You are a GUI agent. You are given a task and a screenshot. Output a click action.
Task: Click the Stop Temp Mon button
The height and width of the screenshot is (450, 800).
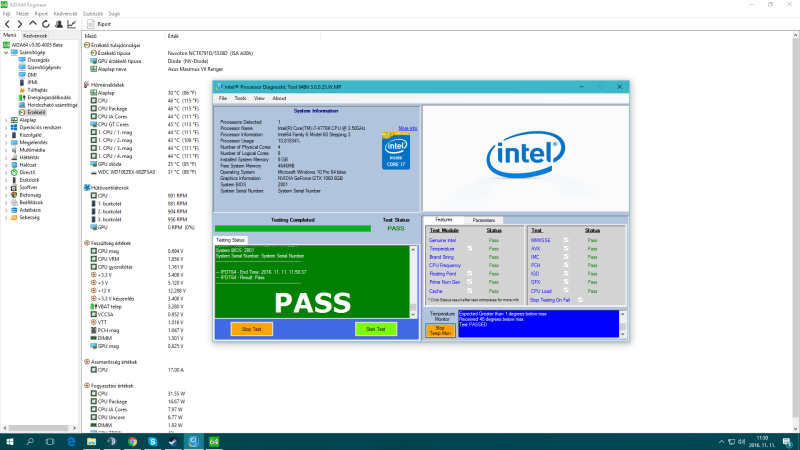click(x=440, y=331)
